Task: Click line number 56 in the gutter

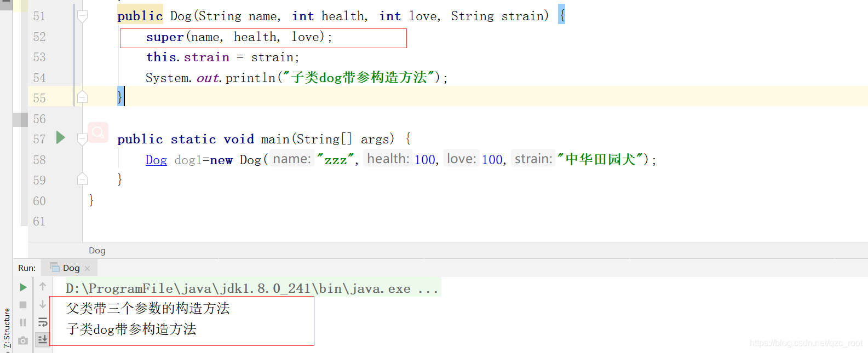Action: pos(39,119)
